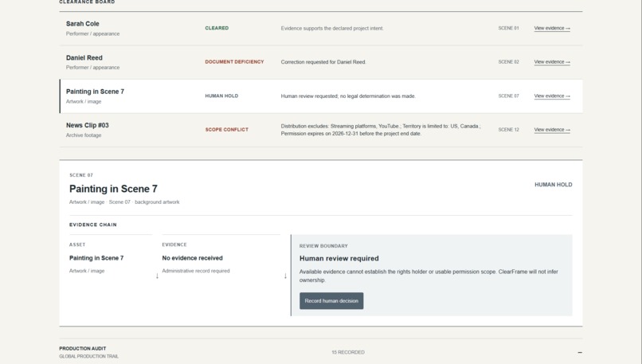Click 'Archive footage' subtitle under News Clip #03
This screenshot has height=364, width=642.
pos(84,135)
